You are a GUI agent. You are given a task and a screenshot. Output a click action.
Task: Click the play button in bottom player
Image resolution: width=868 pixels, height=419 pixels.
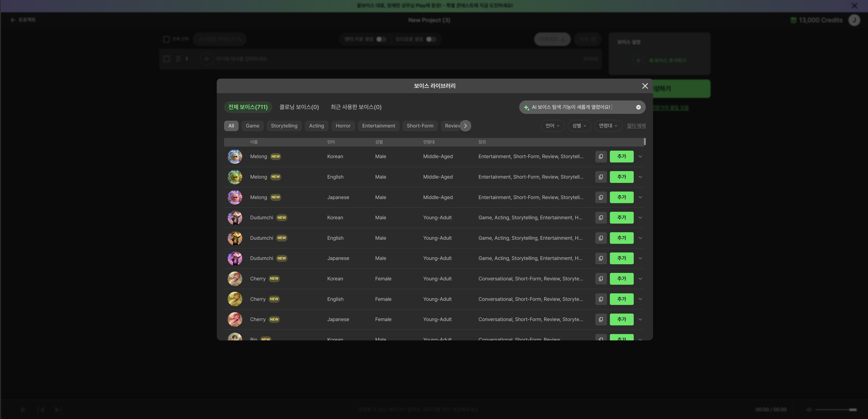(23, 409)
